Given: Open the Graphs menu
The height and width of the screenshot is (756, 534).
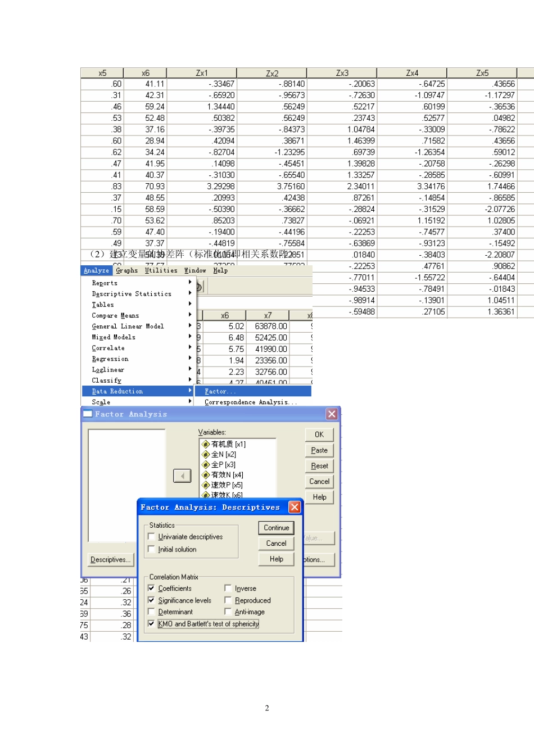Looking at the screenshot, I should (x=127, y=270).
